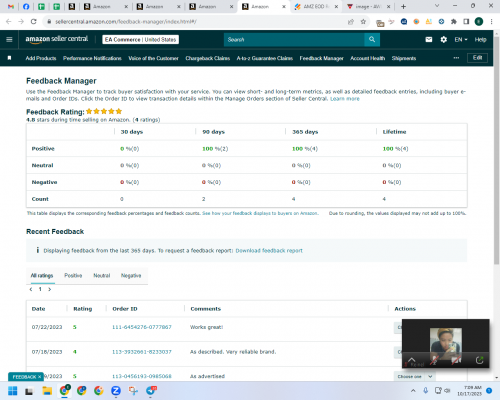Bookmark this page with the star icon
Image resolution: width=500 pixels, height=400 pixels.
pyautogui.click(x=363, y=22)
